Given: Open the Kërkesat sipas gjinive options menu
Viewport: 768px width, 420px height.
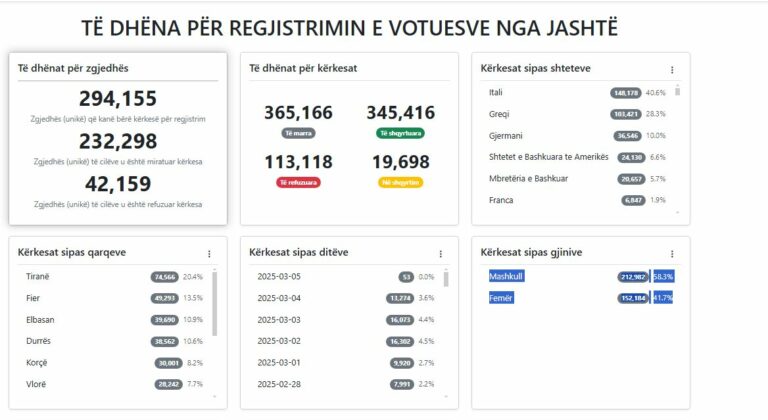Looking at the screenshot, I should point(672,254).
